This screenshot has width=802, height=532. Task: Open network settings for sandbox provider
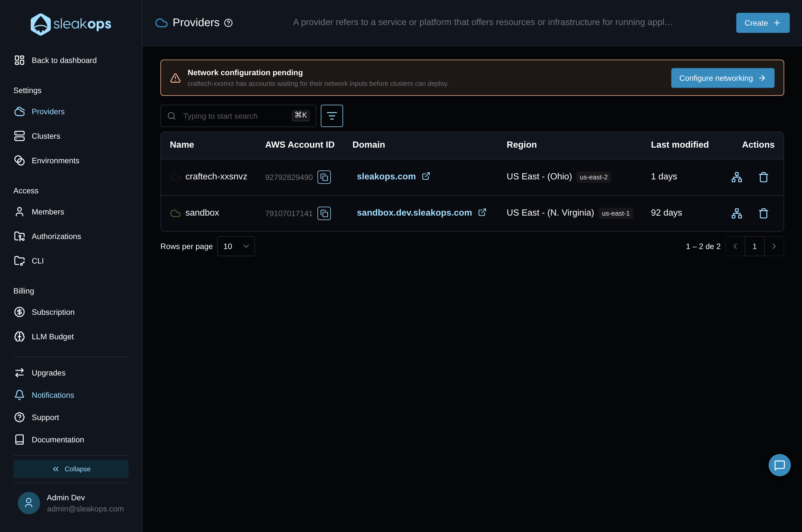tap(737, 213)
